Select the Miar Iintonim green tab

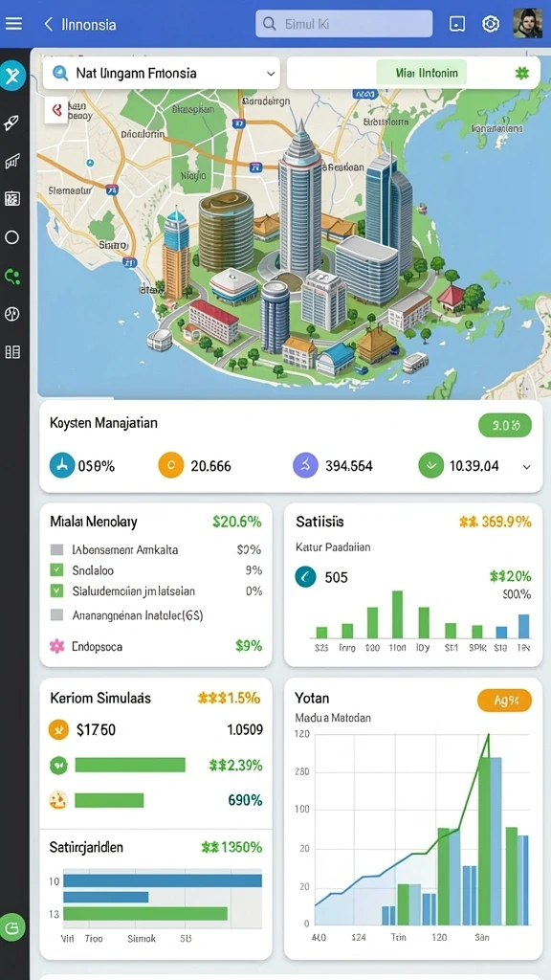pos(422,73)
